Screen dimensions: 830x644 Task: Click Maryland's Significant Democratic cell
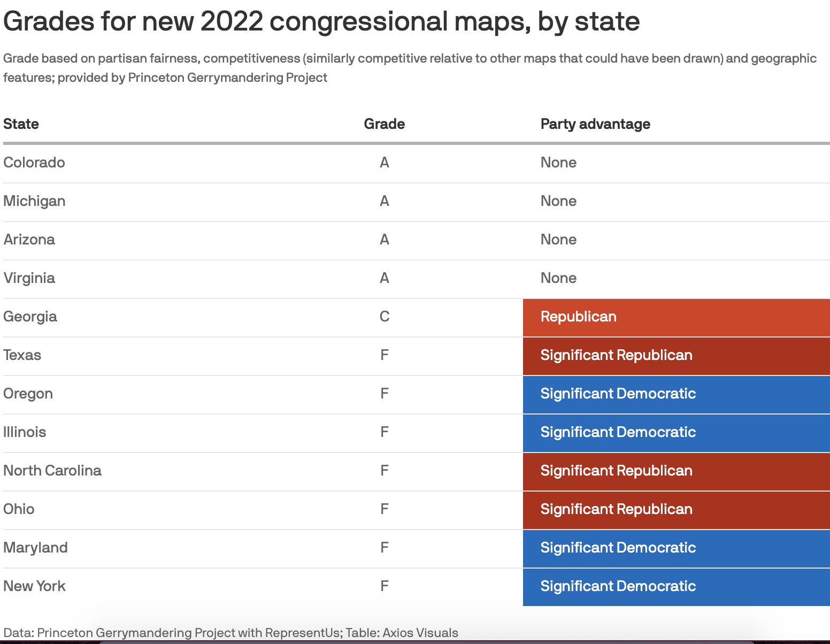coord(676,548)
